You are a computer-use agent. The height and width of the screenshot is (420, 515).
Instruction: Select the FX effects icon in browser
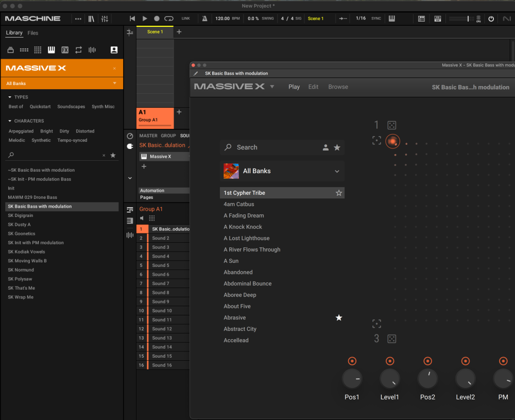click(65, 50)
